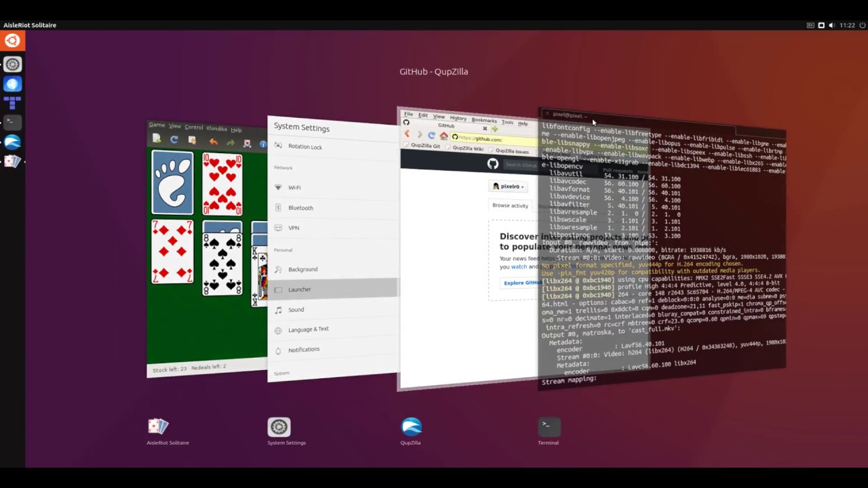The width and height of the screenshot is (868, 488).
Task: Open the History menu in QupZilla
Action: tap(458, 118)
